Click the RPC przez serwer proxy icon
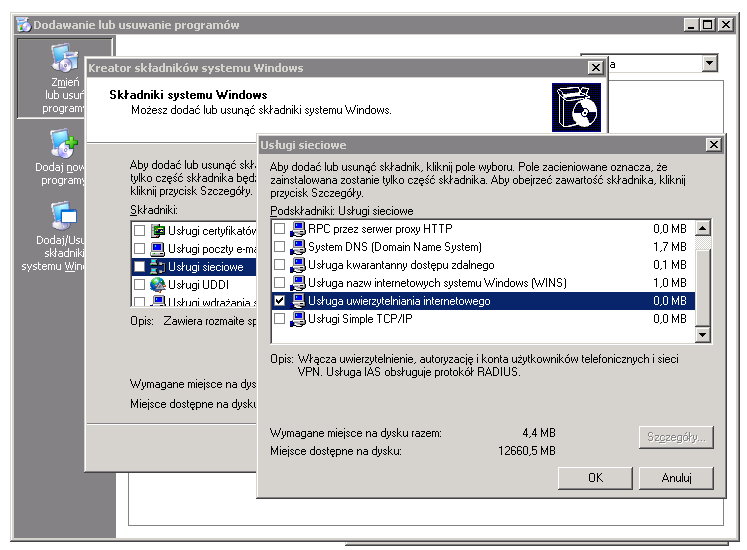Screen dimensions: 747x550 pyautogui.click(x=298, y=229)
